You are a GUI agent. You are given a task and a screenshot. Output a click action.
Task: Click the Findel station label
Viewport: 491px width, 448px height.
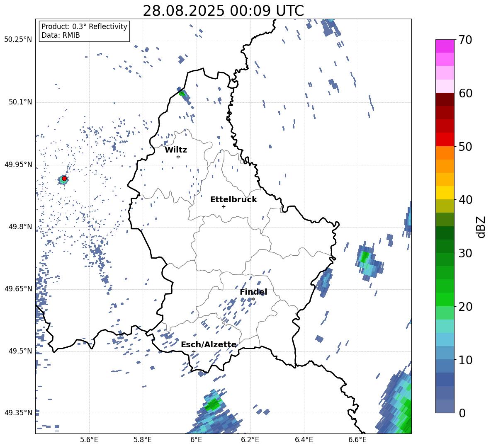pyautogui.click(x=253, y=292)
